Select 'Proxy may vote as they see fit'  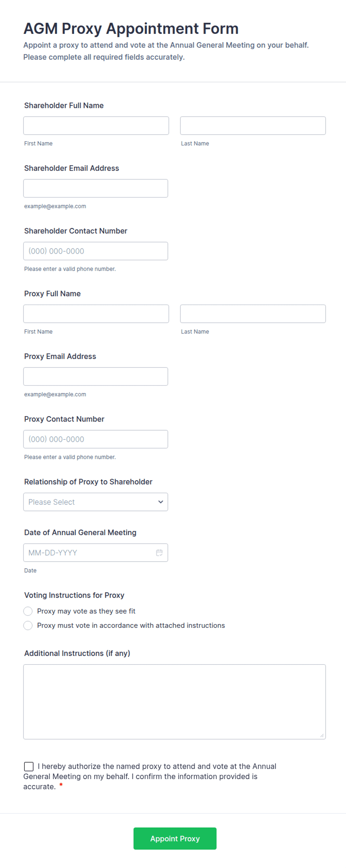tap(28, 611)
